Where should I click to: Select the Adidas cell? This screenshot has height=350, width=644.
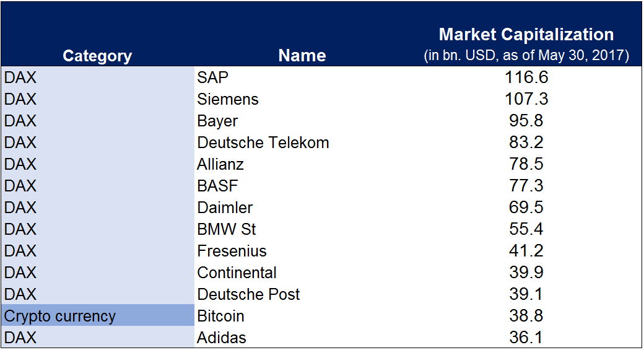point(222,338)
